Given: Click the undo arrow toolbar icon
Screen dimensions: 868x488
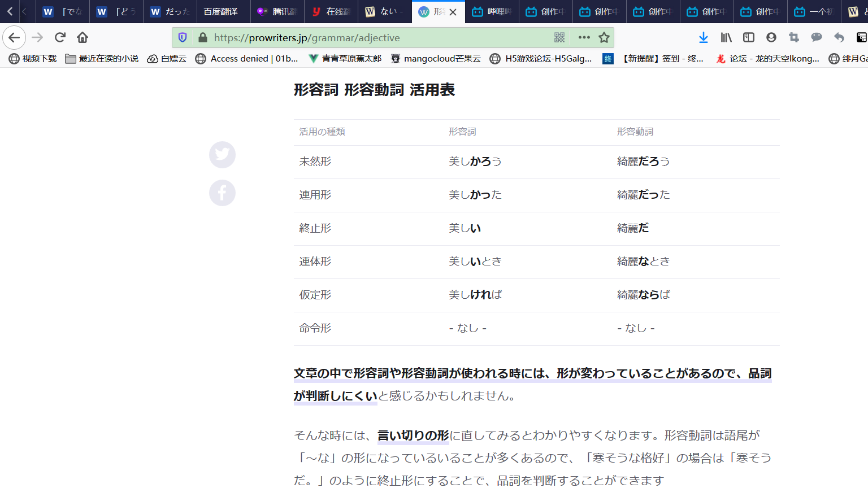Looking at the screenshot, I should tap(839, 38).
